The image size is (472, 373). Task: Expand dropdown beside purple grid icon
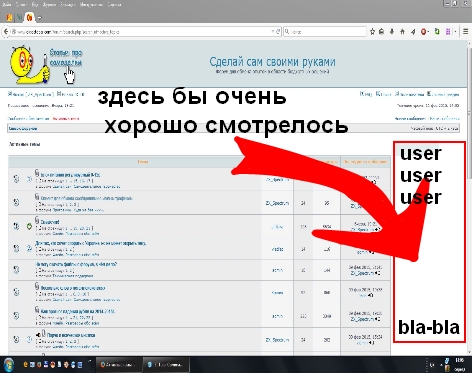click(455, 32)
